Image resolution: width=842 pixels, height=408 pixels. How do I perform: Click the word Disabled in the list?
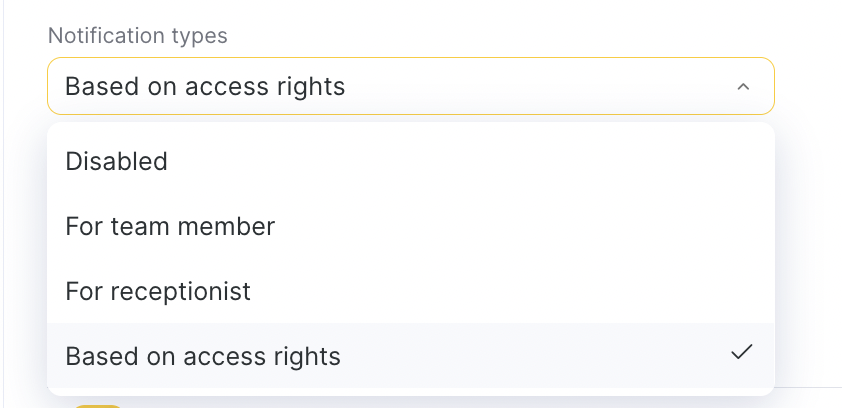[116, 162]
